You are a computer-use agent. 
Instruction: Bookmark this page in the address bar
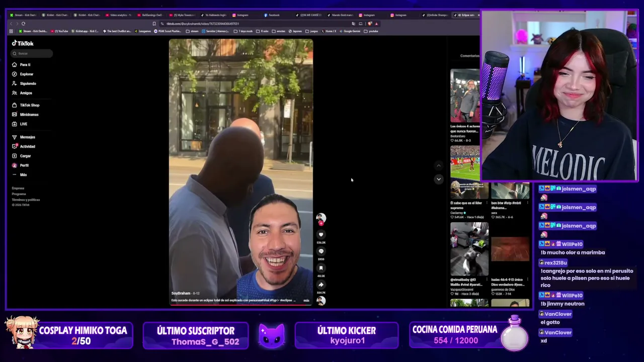pyautogui.click(x=154, y=24)
